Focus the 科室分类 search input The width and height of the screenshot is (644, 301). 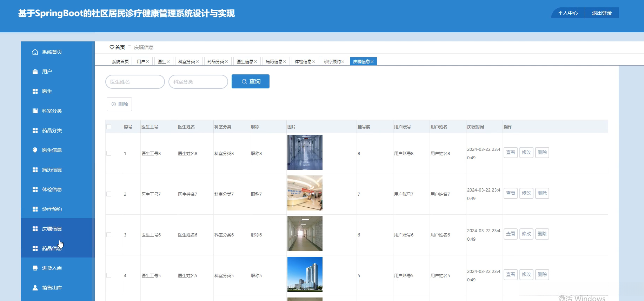(198, 82)
